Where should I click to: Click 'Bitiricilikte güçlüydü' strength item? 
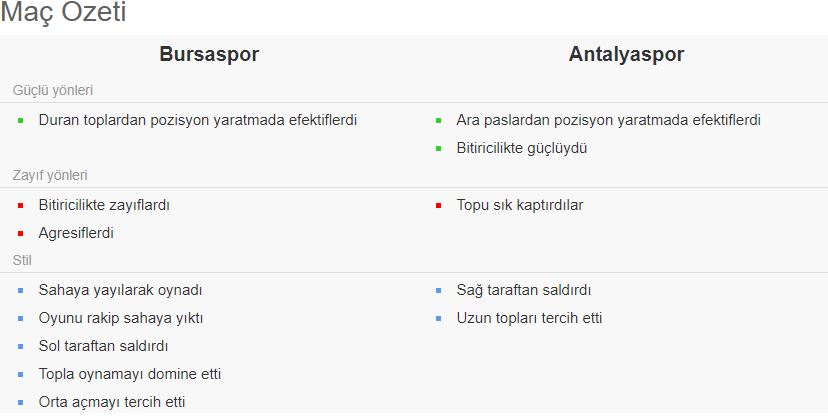[521, 148]
